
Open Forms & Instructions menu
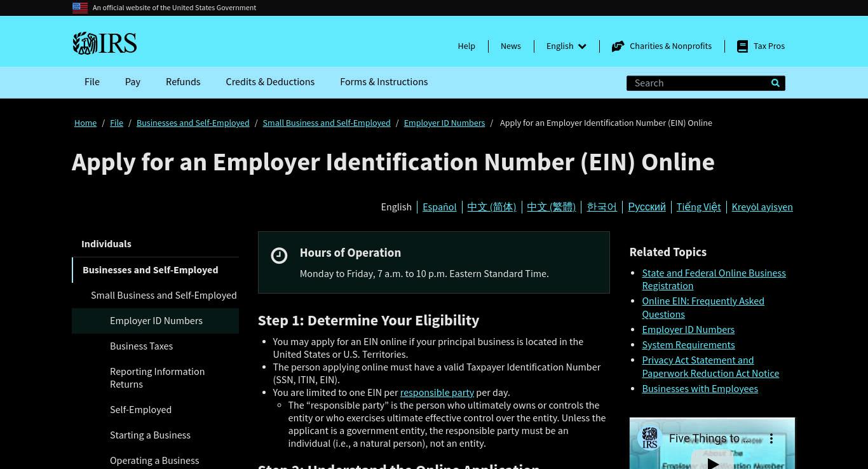(384, 82)
